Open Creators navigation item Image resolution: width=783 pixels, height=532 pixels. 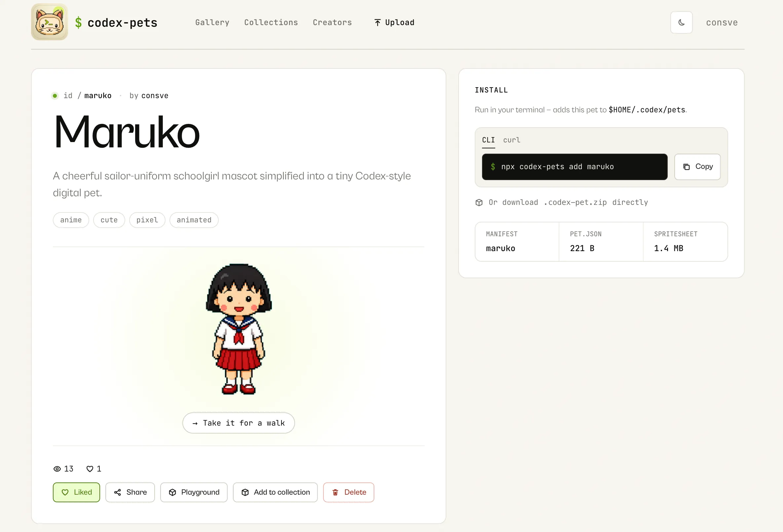click(332, 22)
